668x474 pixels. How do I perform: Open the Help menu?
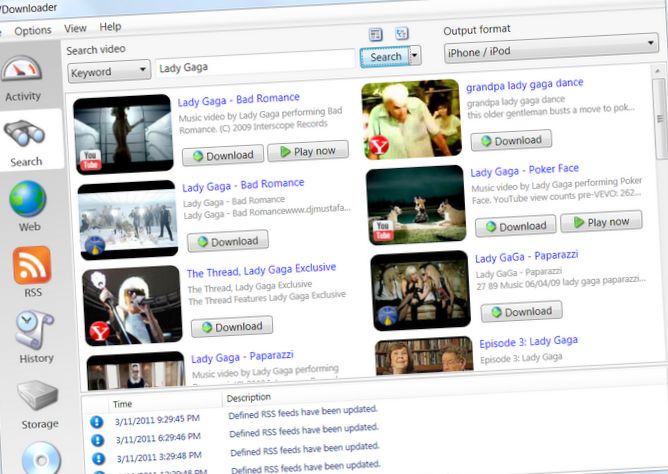coord(110,27)
